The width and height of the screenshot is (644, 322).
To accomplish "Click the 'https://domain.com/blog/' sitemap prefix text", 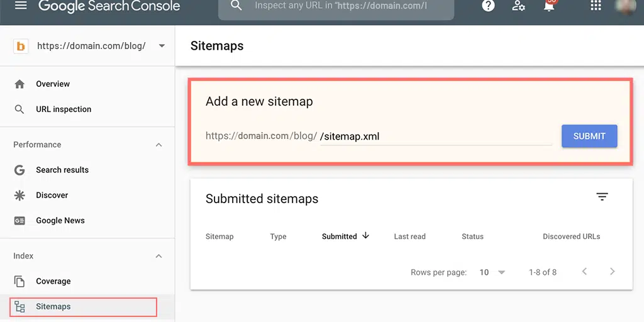I will tap(261, 136).
